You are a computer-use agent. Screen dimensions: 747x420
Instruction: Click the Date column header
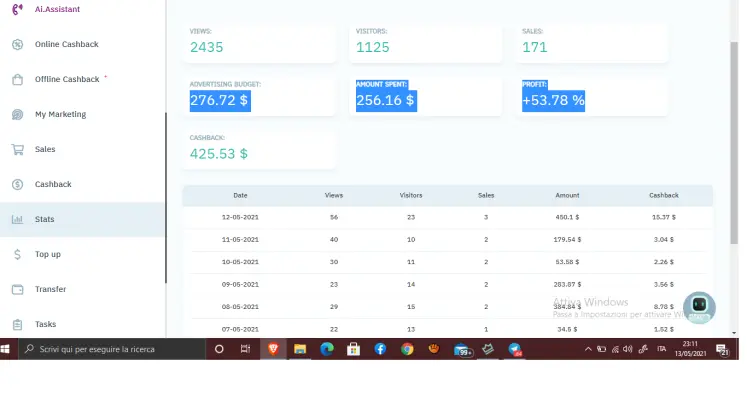tap(240, 195)
